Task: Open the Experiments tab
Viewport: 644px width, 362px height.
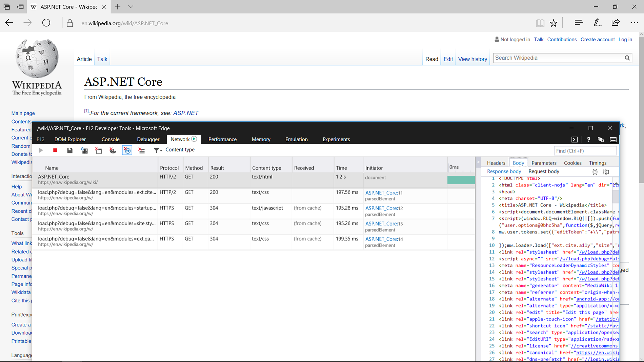Action: [336, 139]
